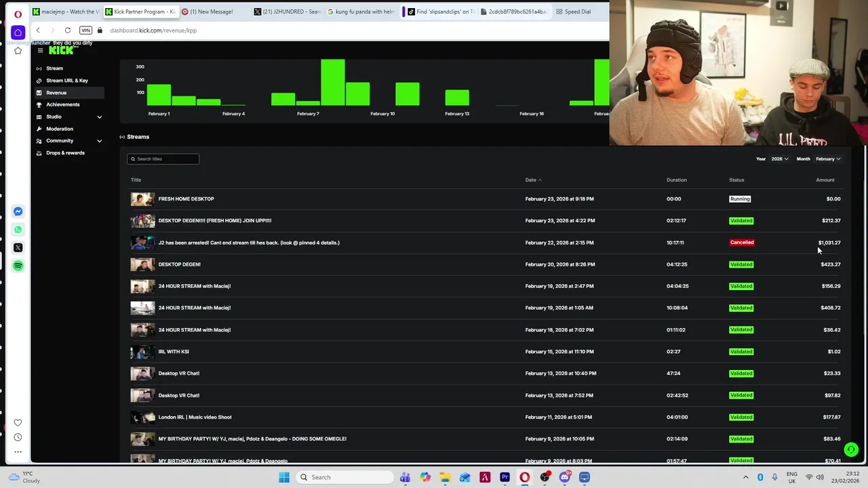Open the DESKTOP DEGEN!!!! (FRESH HOME) stream title
The width and height of the screenshot is (868, 488).
[215, 220]
